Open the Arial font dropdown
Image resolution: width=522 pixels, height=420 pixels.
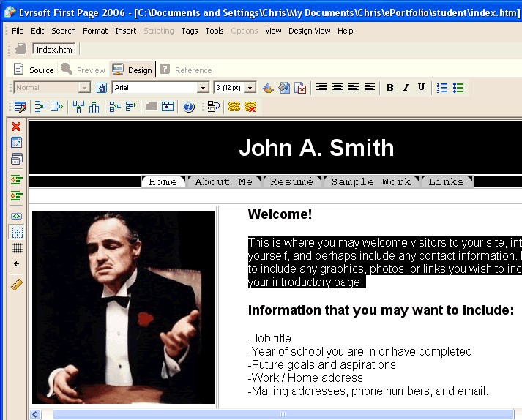click(203, 88)
